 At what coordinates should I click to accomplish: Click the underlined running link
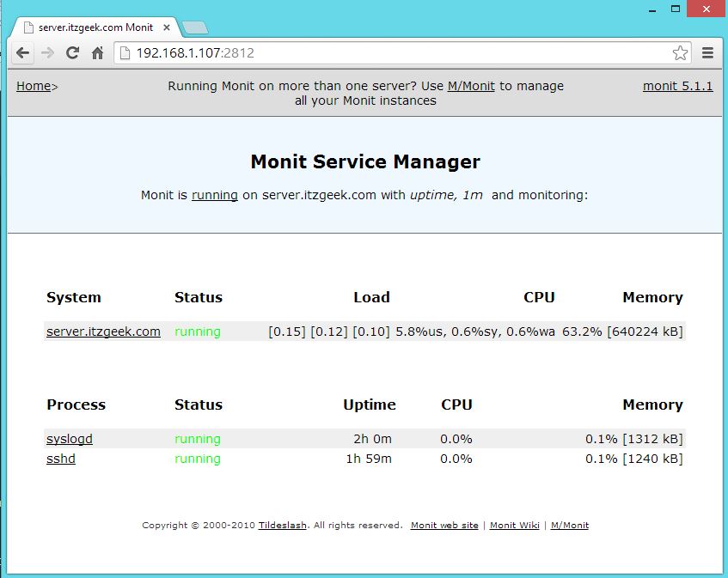[215, 195]
